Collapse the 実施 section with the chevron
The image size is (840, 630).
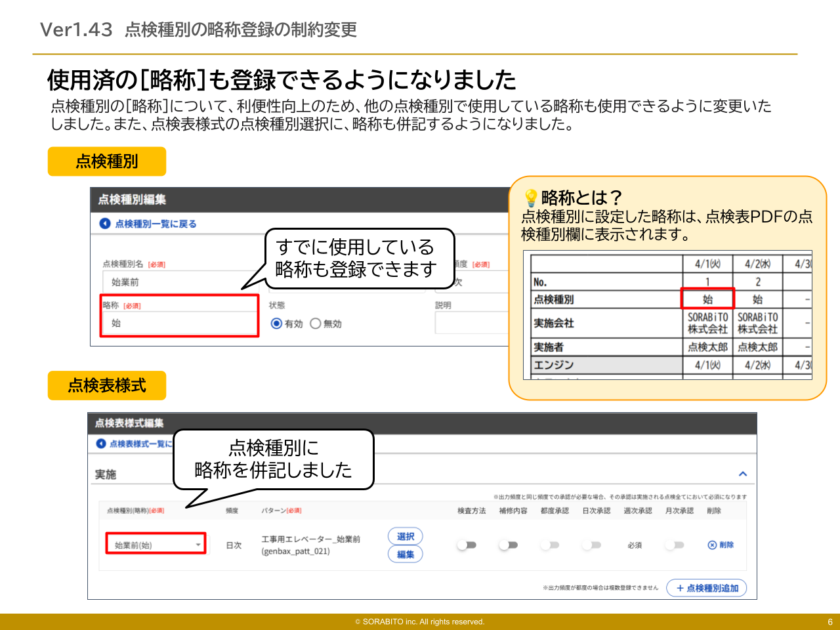[x=742, y=472]
